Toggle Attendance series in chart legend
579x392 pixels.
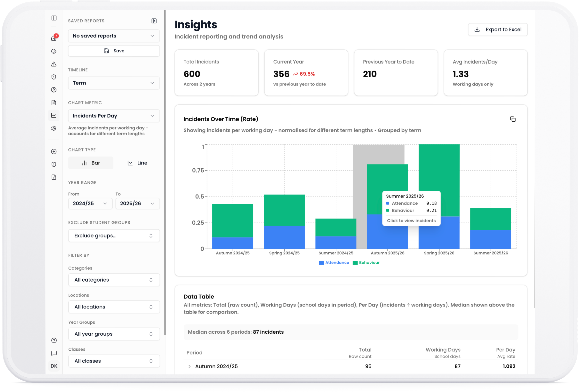334,263
